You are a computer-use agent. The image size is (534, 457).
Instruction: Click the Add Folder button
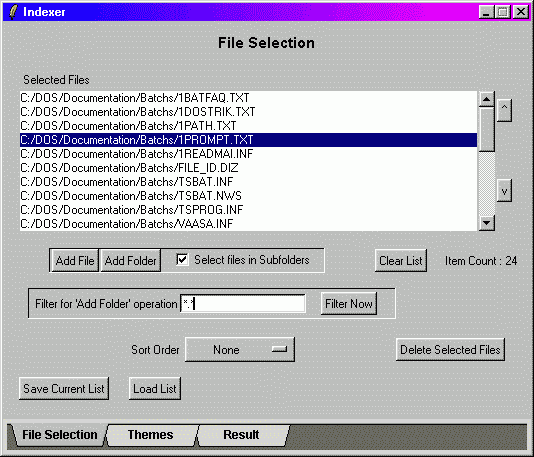click(x=130, y=261)
